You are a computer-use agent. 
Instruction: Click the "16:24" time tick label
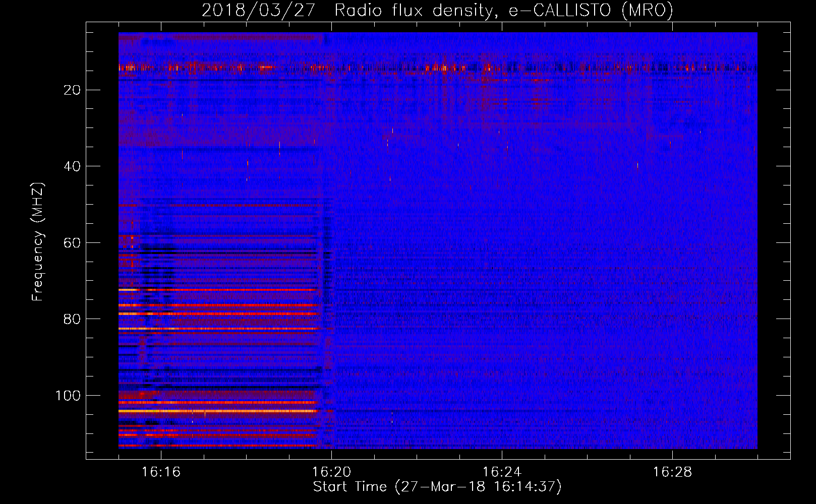(x=502, y=472)
